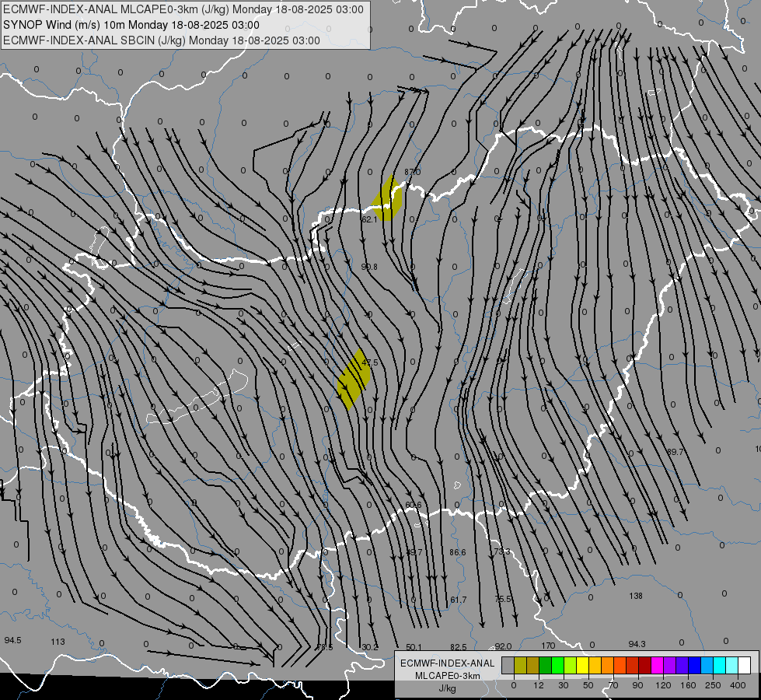Click the map value '82.5'
The height and width of the screenshot is (700, 761).
click(x=458, y=647)
